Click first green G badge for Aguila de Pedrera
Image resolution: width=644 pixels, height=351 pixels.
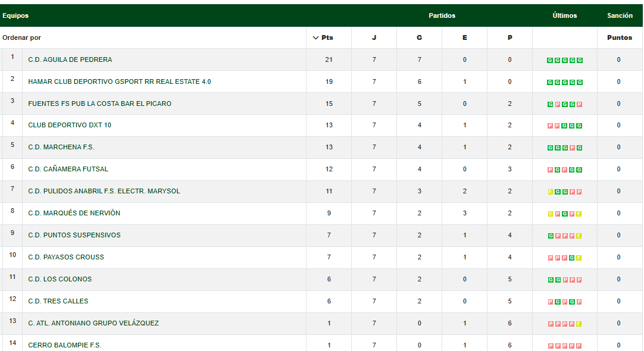pos(550,60)
